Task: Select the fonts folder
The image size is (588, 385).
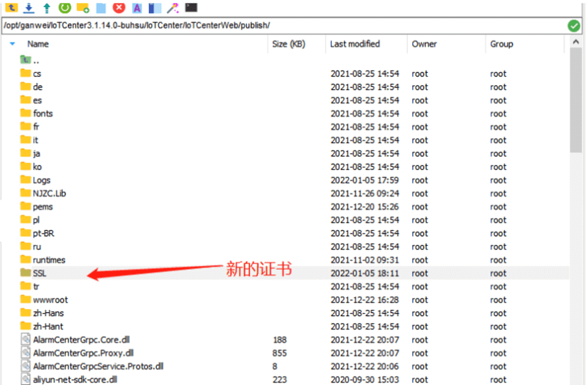Action: [42, 114]
